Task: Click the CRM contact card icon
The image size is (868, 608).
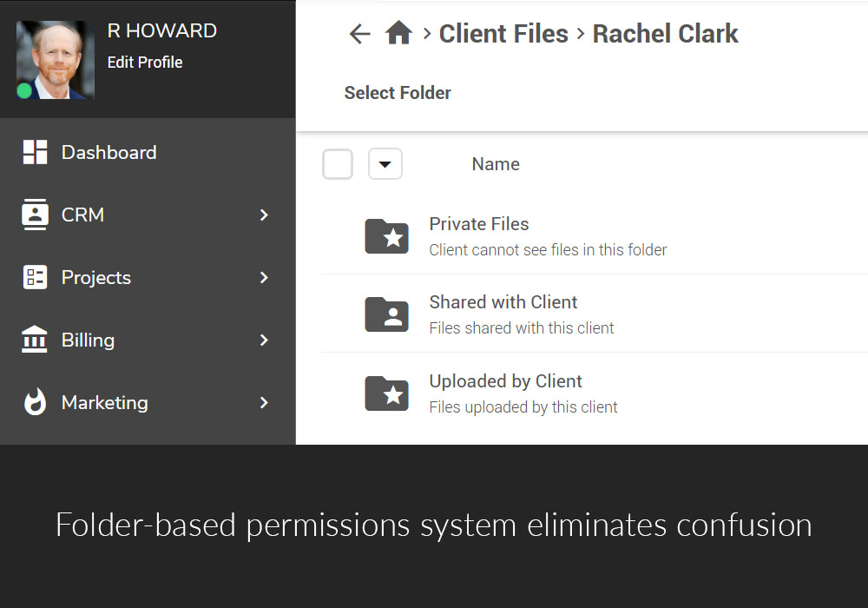Action: click(35, 215)
